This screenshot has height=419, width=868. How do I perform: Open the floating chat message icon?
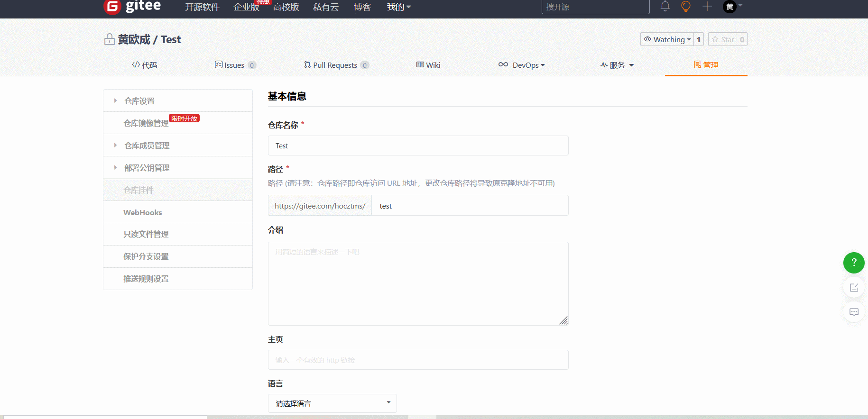coord(854,312)
